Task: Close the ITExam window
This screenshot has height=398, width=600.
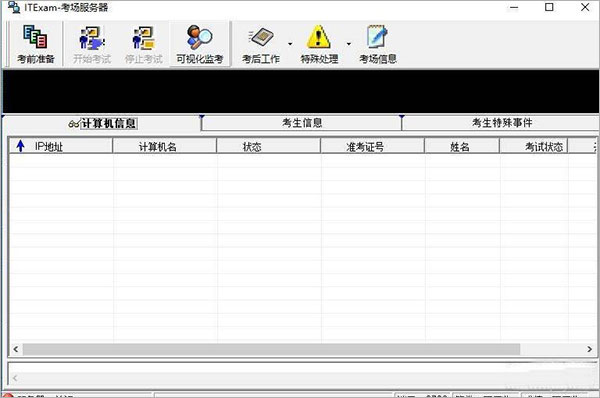Action: click(x=585, y=7)
